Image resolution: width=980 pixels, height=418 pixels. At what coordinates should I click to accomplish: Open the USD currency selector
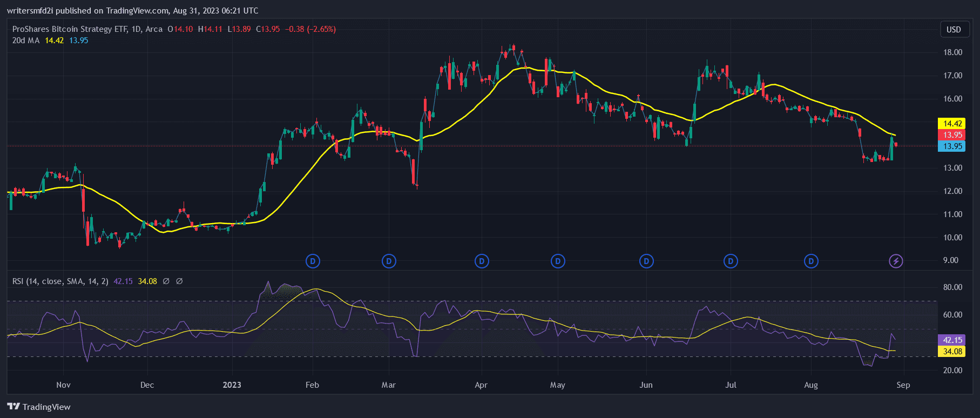[x=954, y=29]
